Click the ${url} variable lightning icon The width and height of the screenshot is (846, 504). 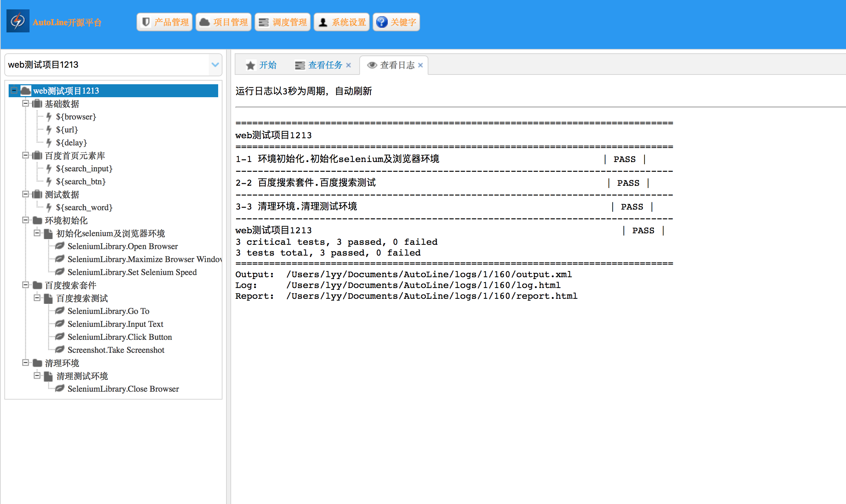click(x=49, y=130)
